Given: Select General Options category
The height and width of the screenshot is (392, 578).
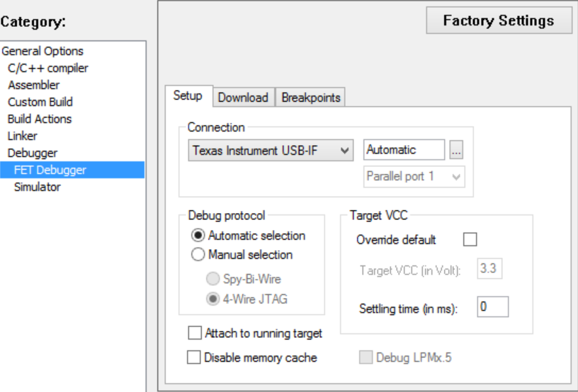Looking at the screenshot, I should click(x=42, y=51).
